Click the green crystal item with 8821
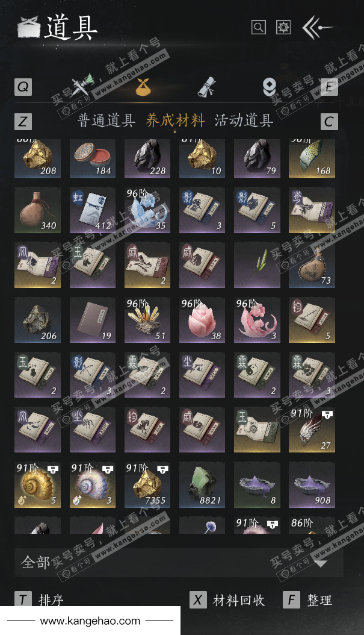364x635 pixels. tap(202, 485)
